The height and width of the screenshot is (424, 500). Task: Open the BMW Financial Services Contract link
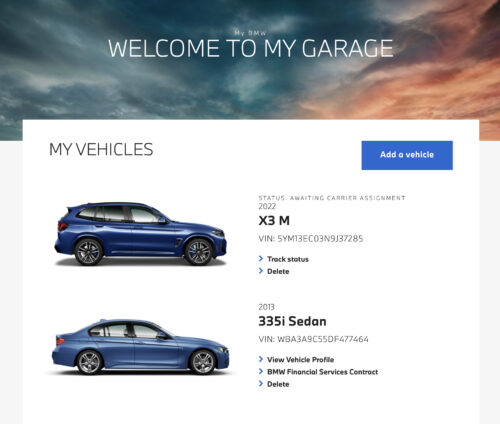pos(322,372)
